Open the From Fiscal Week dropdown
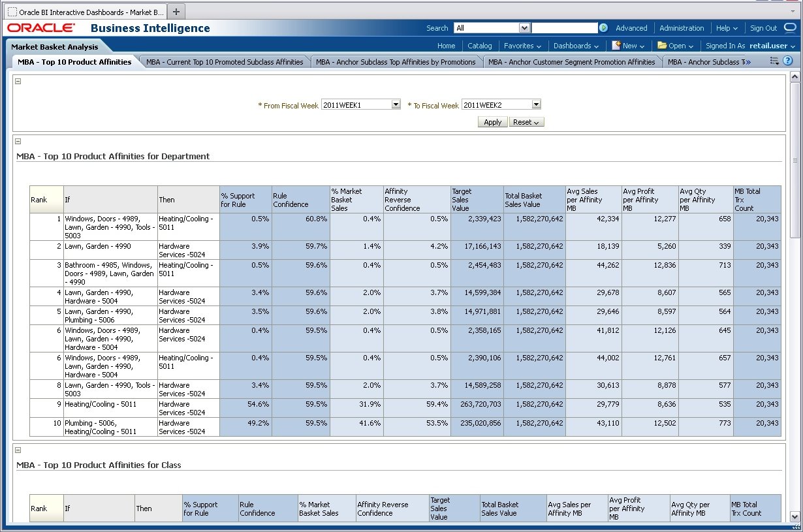 point(396,104)
